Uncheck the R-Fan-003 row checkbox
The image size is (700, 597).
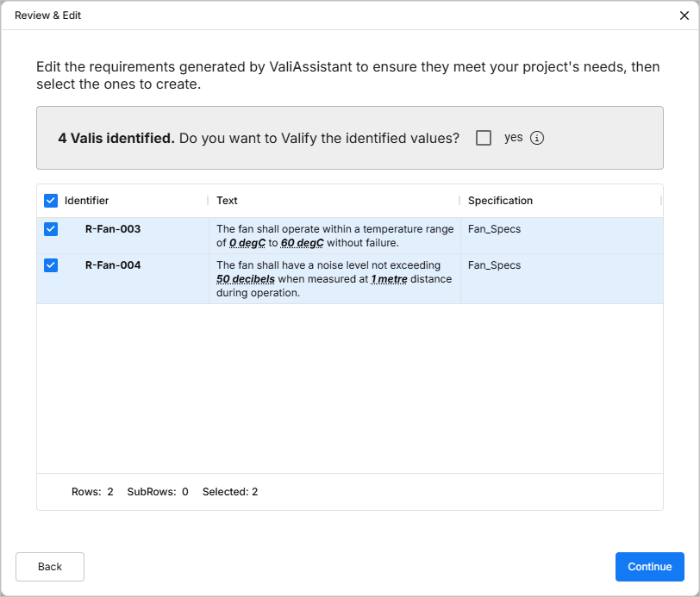[x=51, y=229]
